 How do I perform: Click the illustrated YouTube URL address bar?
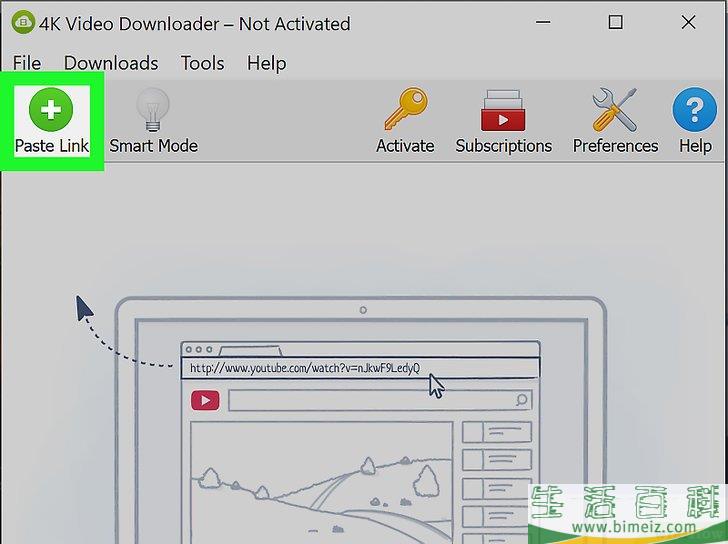[x=360, y=368]
